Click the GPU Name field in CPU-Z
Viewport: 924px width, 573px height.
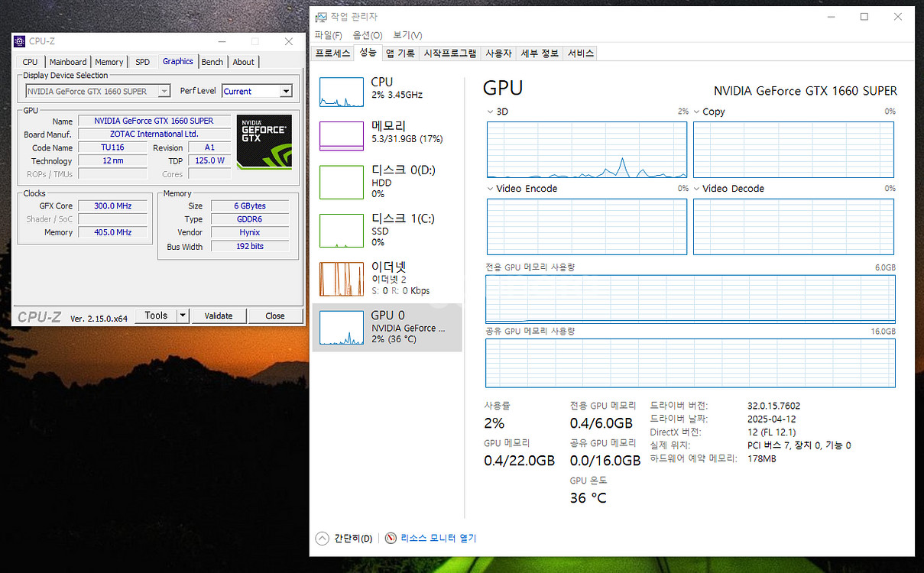pyautogui.click(x=154, y=121)
